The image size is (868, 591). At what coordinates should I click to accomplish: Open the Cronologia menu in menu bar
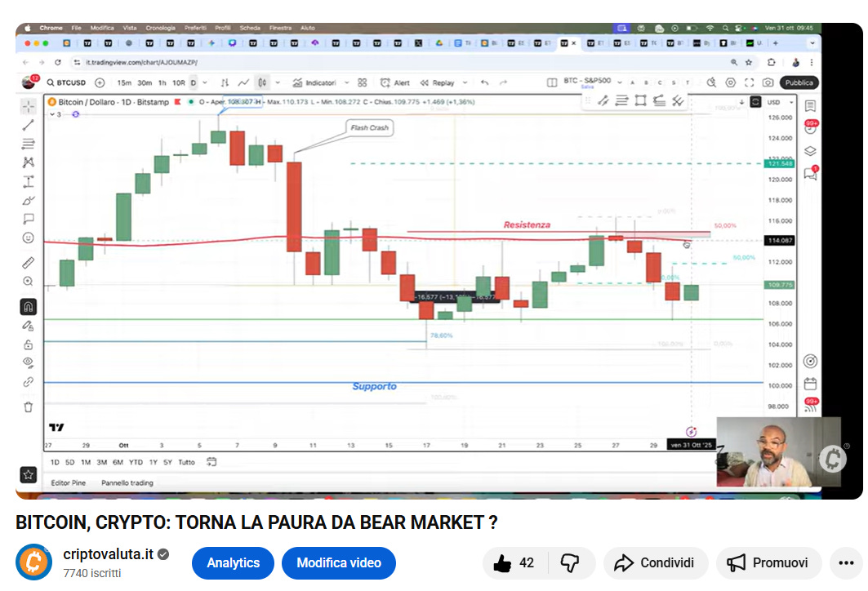(161, 28)
